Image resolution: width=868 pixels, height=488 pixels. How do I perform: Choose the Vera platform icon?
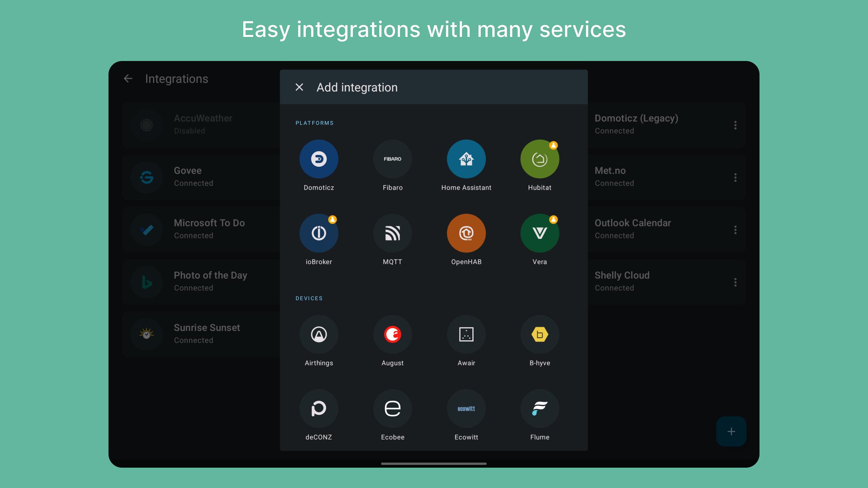click(539, 233)
